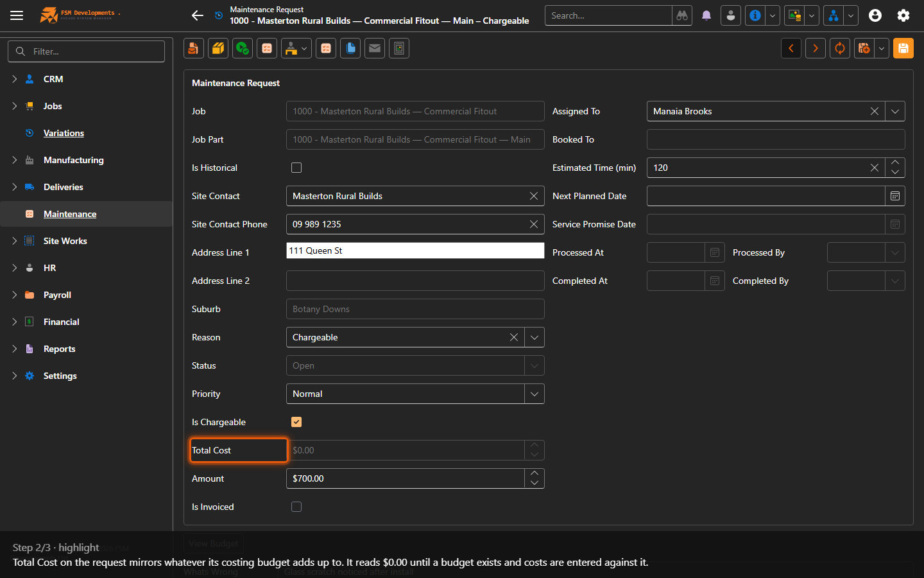Go to the next record arrow
924x578 pixels.
[x=816, y=48]
